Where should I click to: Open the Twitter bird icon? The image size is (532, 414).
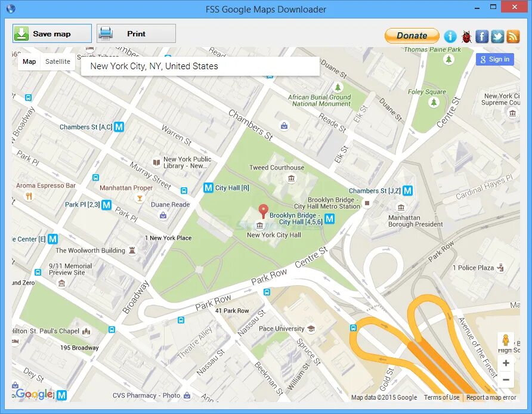497,36
